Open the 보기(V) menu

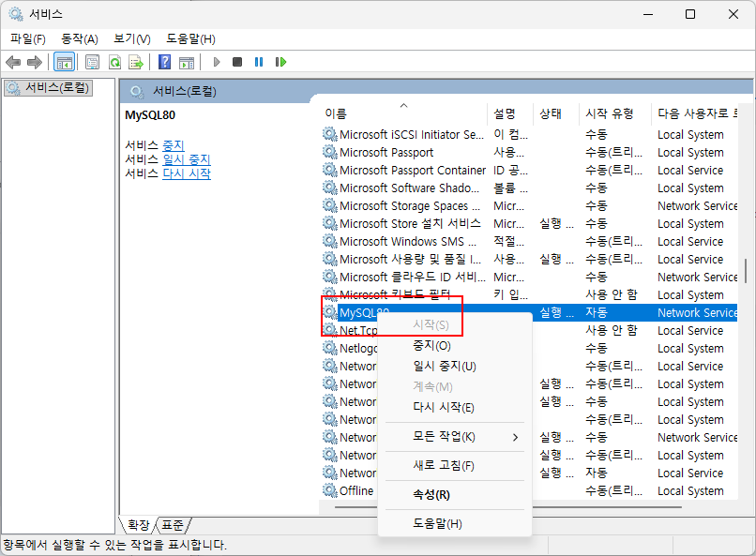click(x=132, y=39)
